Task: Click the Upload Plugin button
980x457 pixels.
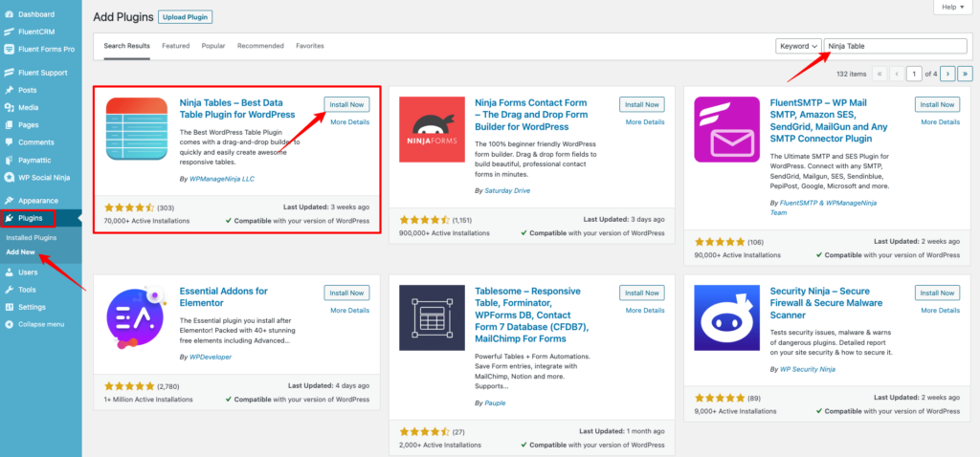Action: (185, 17)
